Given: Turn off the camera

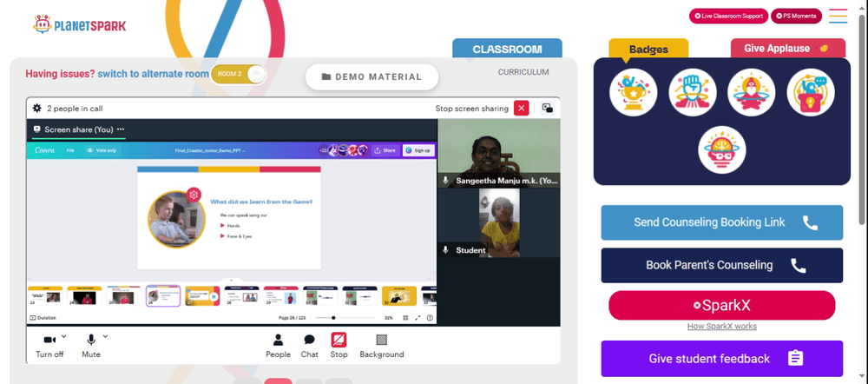Looking at the screenshot, I should (49, 346).
